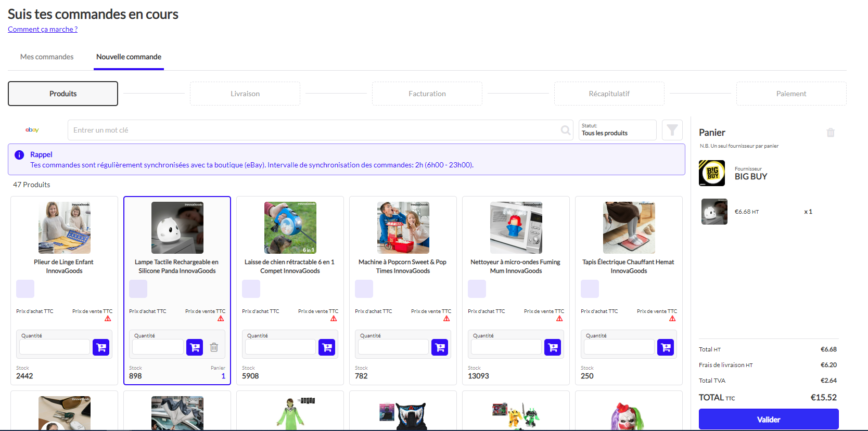Screen dimensions: 868x431
Task: Go to the Récapitulatif step
Action: 609,94
